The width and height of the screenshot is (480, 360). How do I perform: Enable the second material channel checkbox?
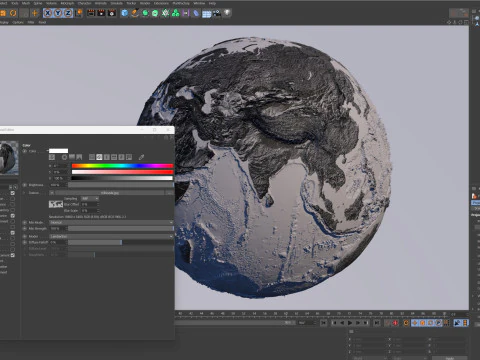click(13, 199)
